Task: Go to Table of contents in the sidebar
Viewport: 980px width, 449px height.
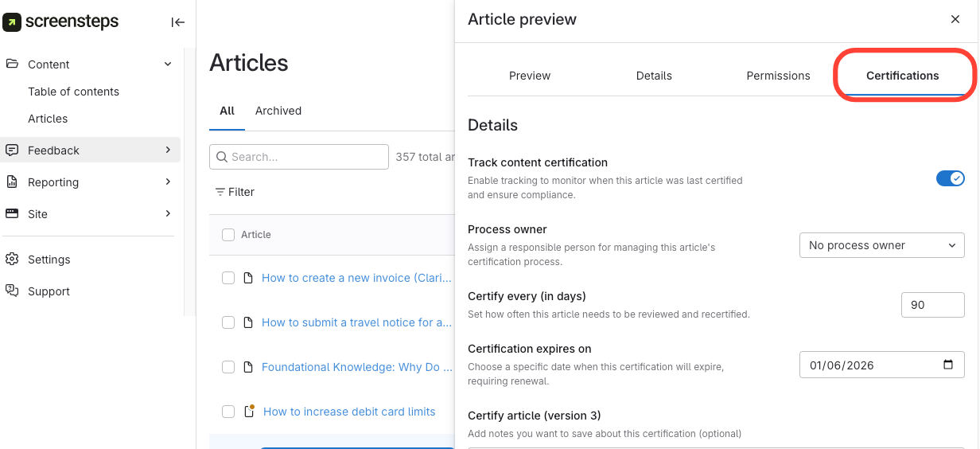Action: tap(73, 92)
